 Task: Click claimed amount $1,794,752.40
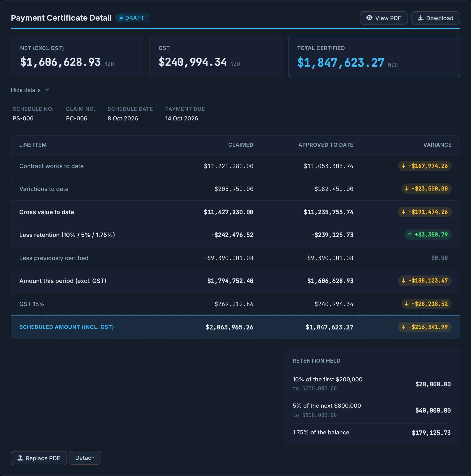tap(230, 281)
